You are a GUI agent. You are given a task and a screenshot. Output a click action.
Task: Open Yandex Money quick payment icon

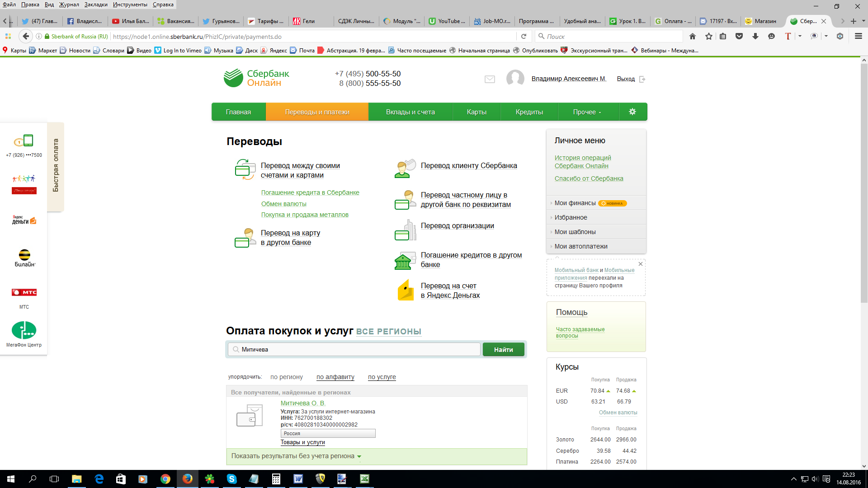click(24, 220)
